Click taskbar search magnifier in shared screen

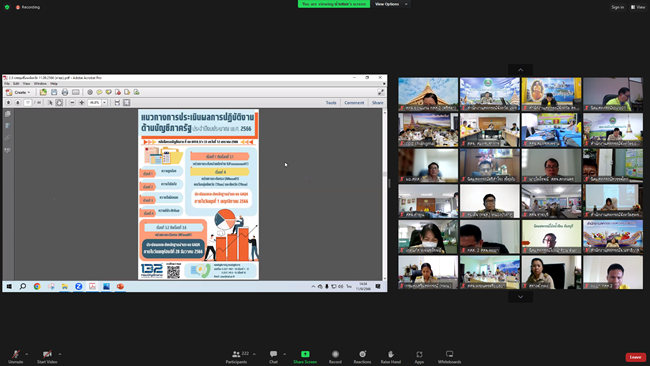tap(23, 286)
